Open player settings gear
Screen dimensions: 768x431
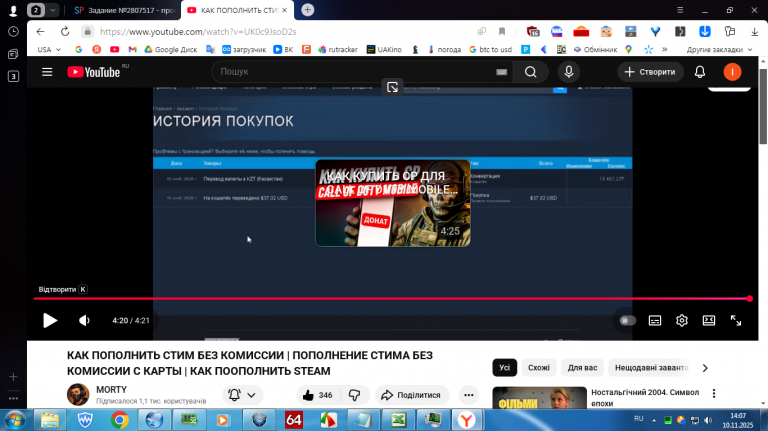682,320
